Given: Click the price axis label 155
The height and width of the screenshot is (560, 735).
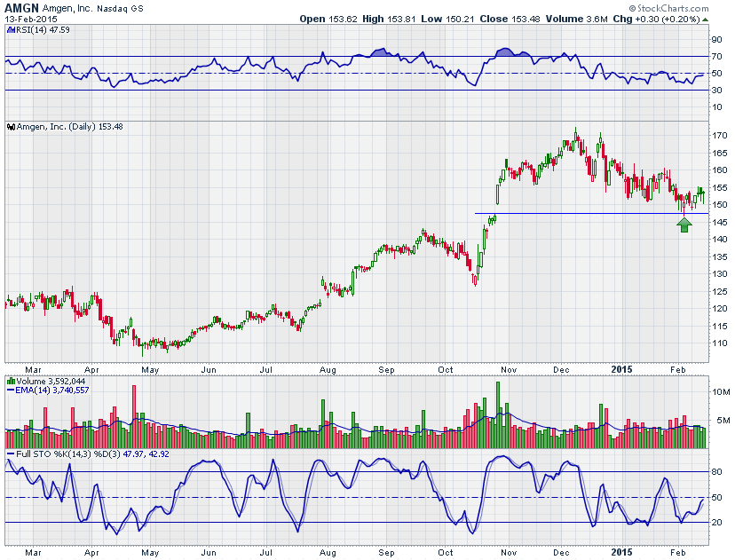Looking at the screenshot, I should tap(720, 188).
